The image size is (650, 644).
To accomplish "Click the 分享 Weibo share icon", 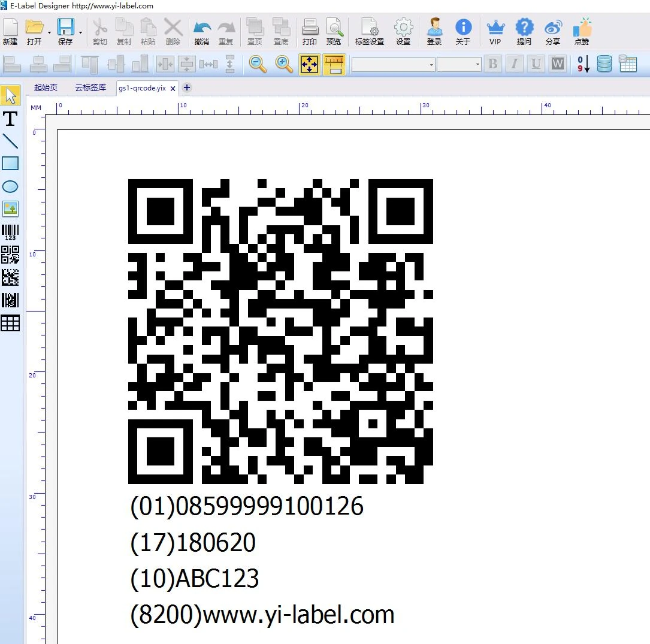I will coord(553,32).
